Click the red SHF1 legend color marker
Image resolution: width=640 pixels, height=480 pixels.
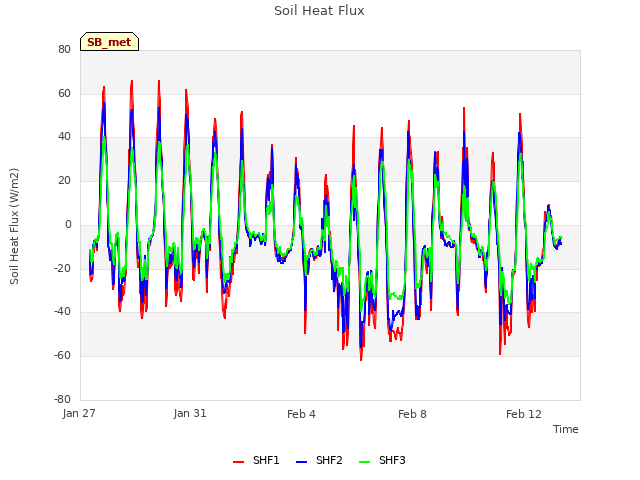point(238,462)
